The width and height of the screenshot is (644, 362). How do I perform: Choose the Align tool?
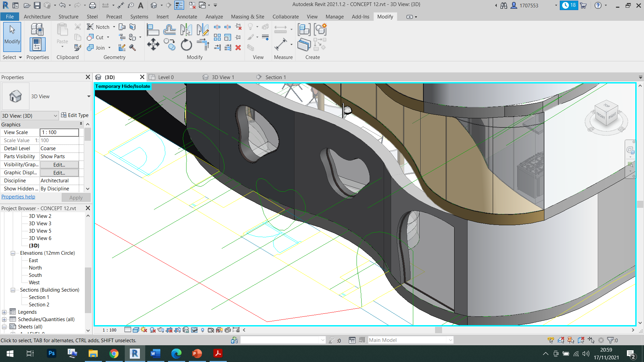(x=153, y=29)
